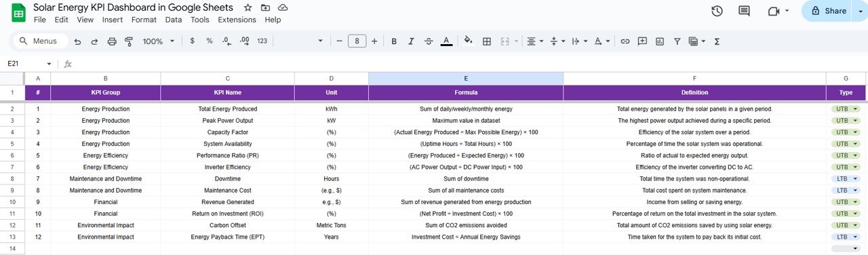The height and width of the screenshot is (255, 868).
Task: Insert a comment from toolbar
Action: (642, 41)
